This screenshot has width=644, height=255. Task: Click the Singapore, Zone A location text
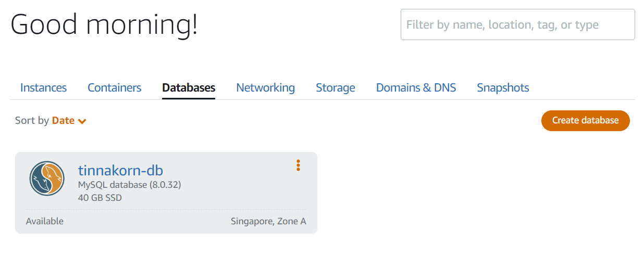point(268,221)
